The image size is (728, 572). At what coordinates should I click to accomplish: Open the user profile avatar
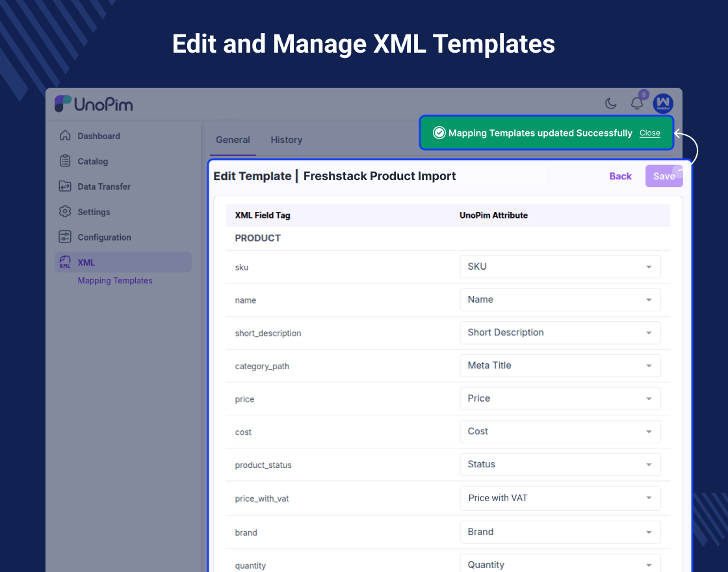(663, 103)
